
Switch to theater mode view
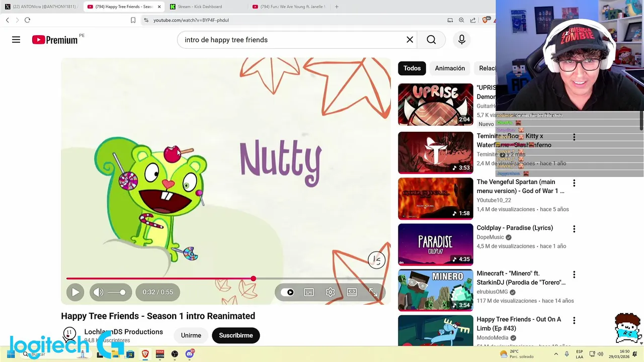click(x=352, y=292)
